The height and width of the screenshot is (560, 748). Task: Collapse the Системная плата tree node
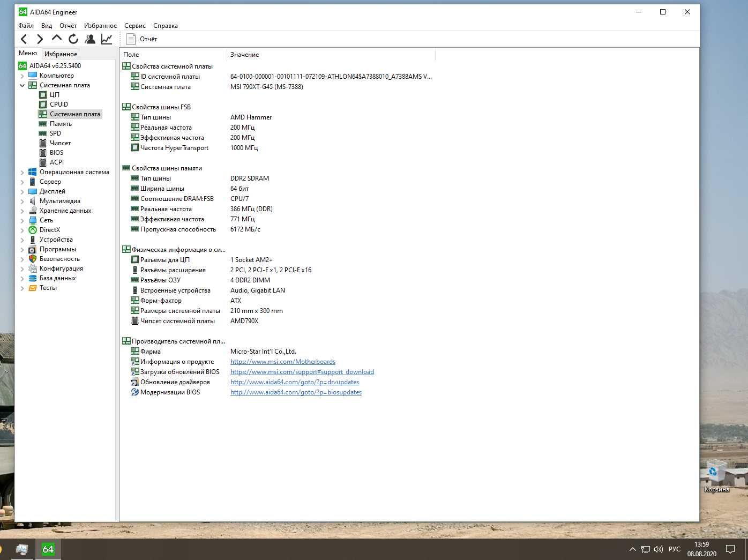[22, 85]
